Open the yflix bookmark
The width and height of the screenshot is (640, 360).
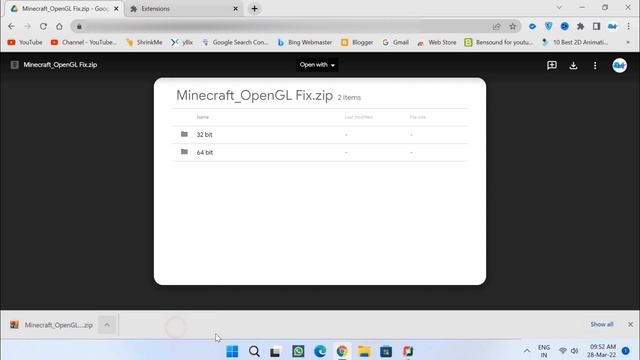tap(182, 42)
